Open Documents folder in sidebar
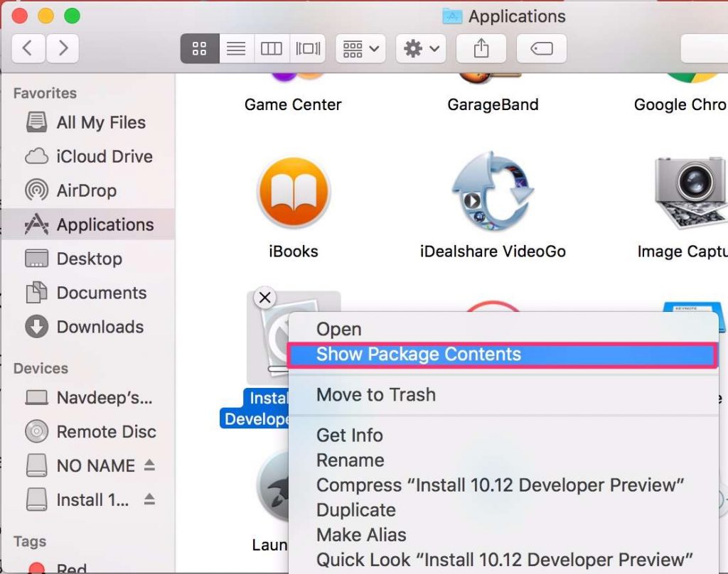The width and height of the screenshot is (728, 574). click(87, 293)
